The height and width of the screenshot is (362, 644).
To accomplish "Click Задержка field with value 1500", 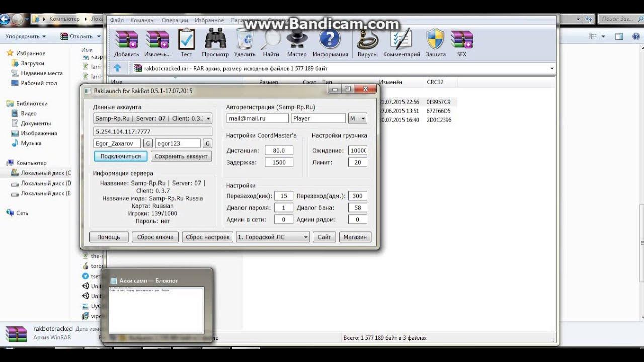I will (x=279, y=162).
